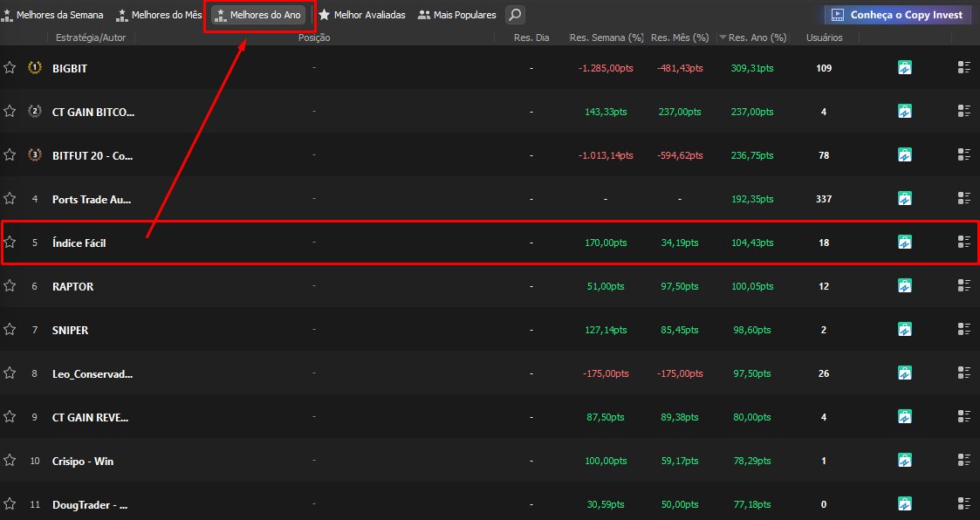The width and height of the screenshot is (980, 520).
Task: Favorite the Crisipo - Win strategy star
Action: pos(10,460)
